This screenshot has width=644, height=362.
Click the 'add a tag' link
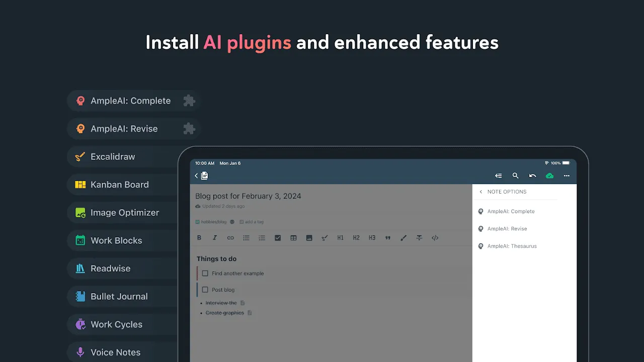254,222
